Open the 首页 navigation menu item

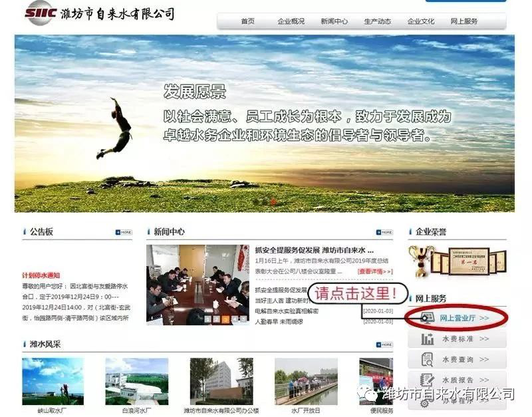[248, 21]
